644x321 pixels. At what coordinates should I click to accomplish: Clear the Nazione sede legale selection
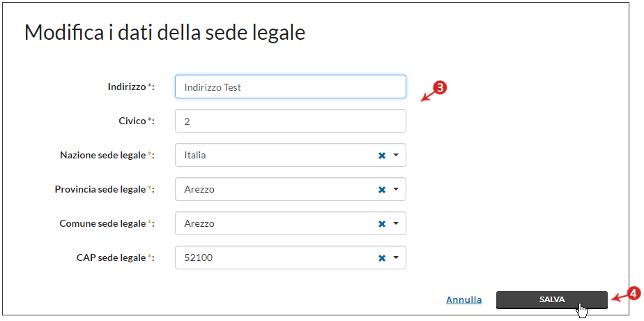[382, 156]
